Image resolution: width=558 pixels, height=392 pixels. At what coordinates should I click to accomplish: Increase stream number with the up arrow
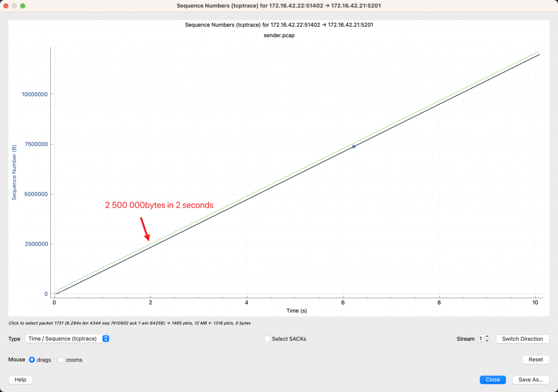487,336
